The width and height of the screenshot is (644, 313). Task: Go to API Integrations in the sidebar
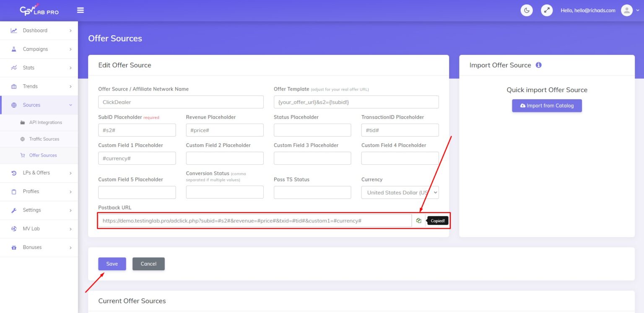46,122
